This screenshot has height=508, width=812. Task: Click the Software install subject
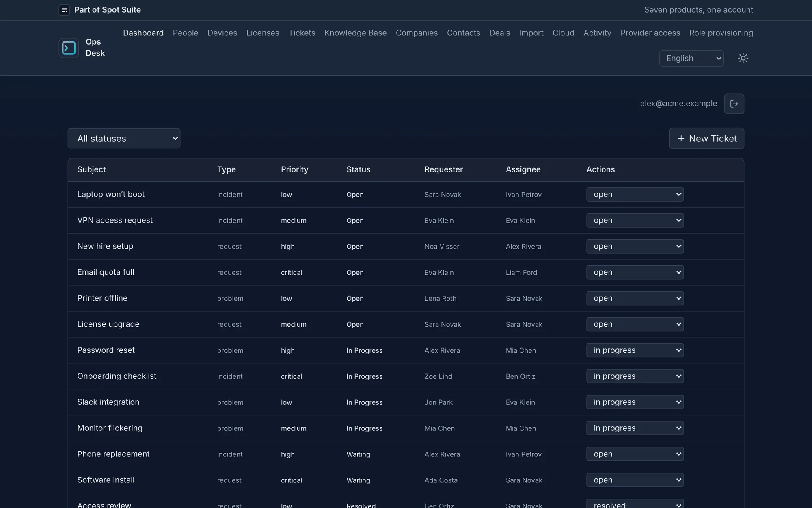(x=106, y=480)
